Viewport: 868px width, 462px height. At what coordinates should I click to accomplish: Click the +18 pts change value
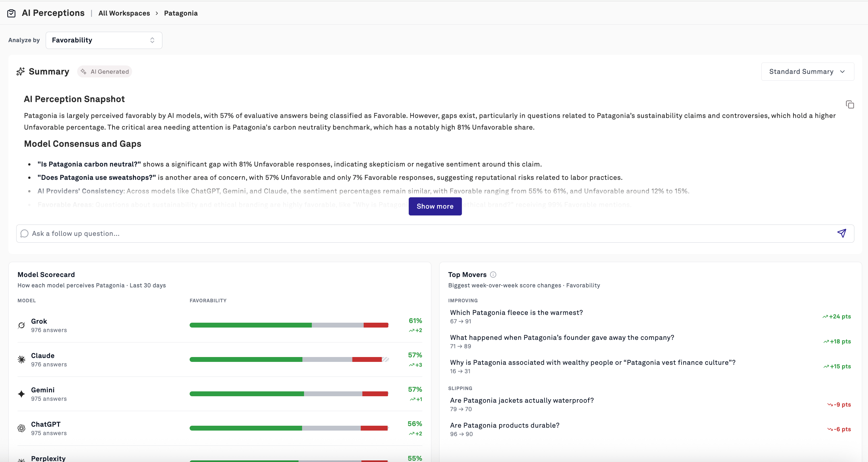[x=837, y=341]
